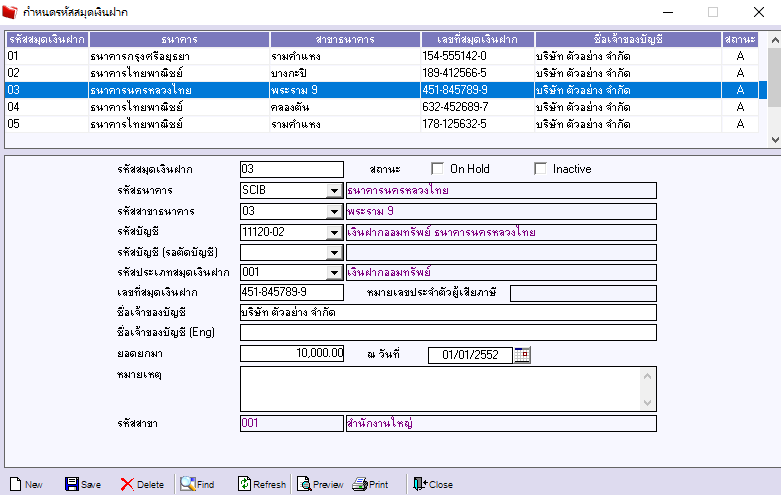Click the deposit book code field containing 03
Viewport: 781px width, 495px height.
[x=291, y=169]
